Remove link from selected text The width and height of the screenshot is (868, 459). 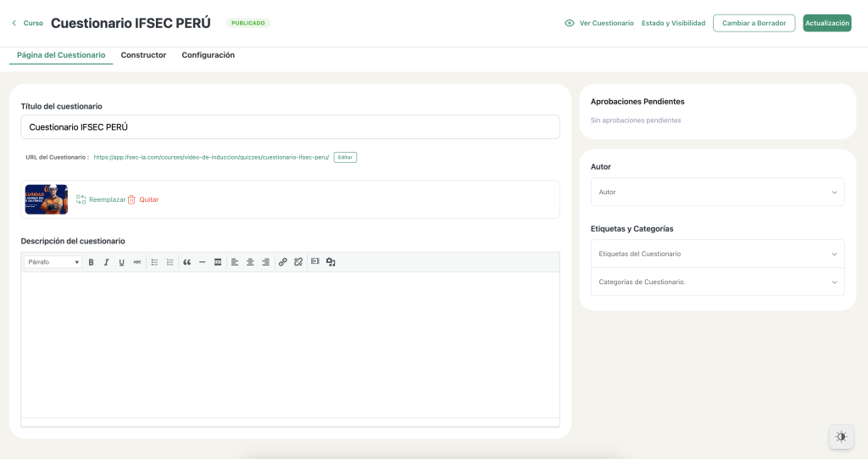(298, 262)
